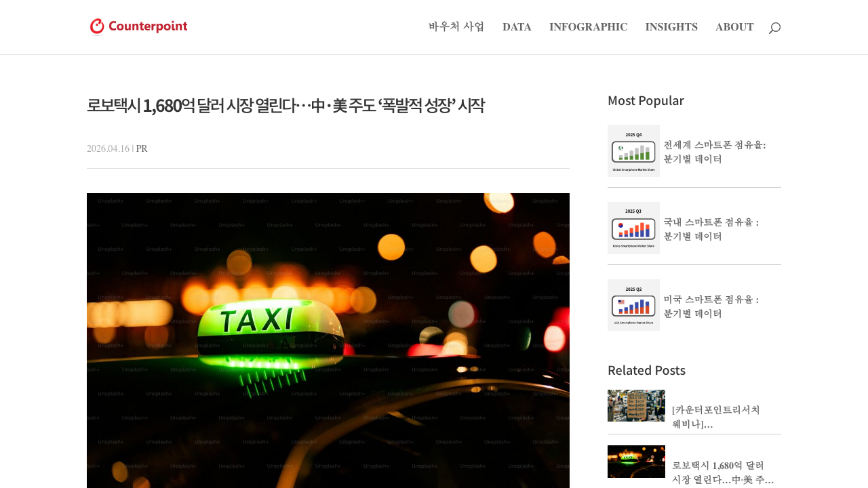Open the INSIGHTS menu
Screen dimensions: 868x488
point(671,27)
